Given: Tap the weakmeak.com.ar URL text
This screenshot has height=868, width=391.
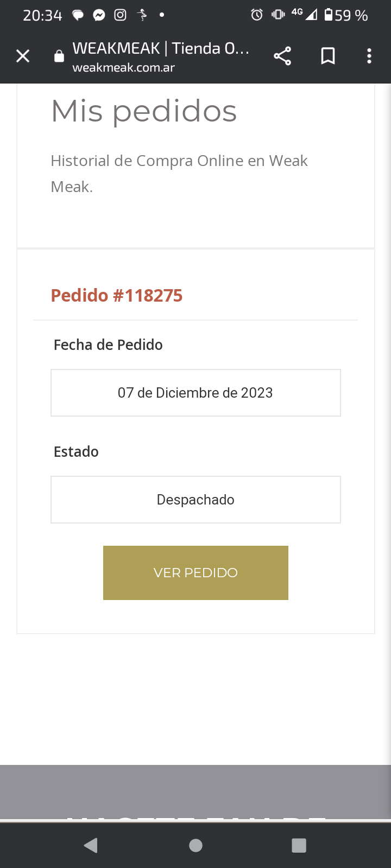Looking at the screenshot, I should [124, 68].
